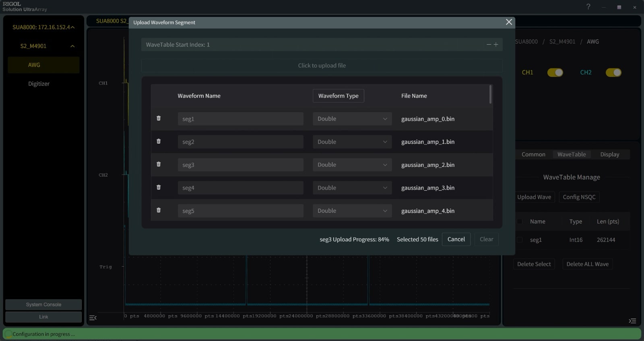The height and width of the screenshot is (341, 644).
Task: Click file name gaussian_amp_3.bin
Action: click(x=428, y=188)
